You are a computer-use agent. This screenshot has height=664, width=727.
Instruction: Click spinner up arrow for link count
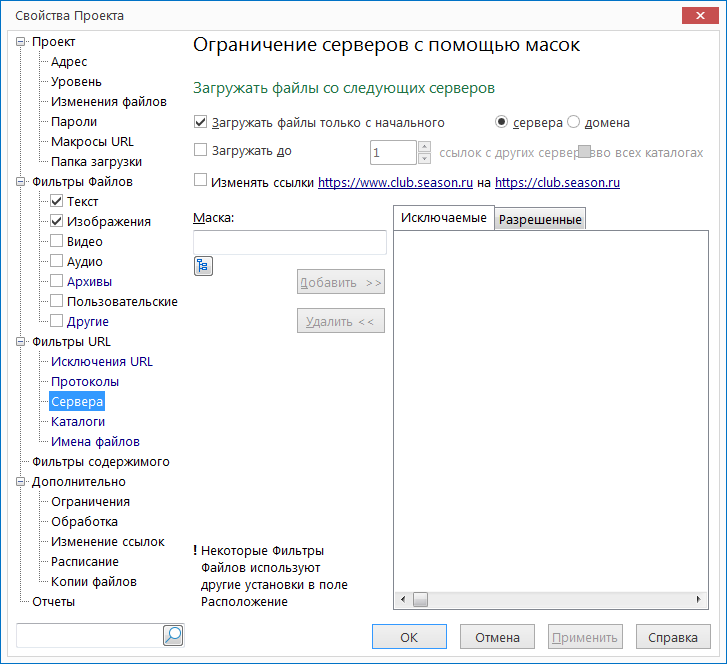[424, 147]
